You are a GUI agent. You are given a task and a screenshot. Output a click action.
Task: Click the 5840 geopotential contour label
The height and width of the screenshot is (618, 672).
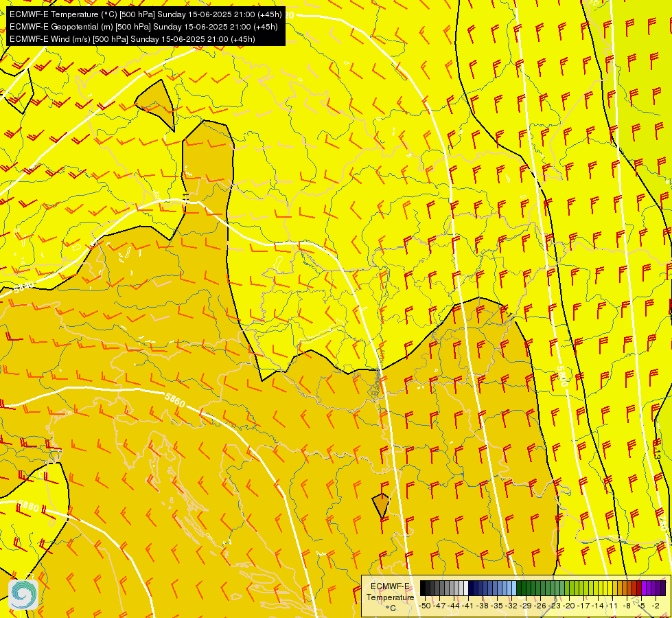[x=23, y=287]
